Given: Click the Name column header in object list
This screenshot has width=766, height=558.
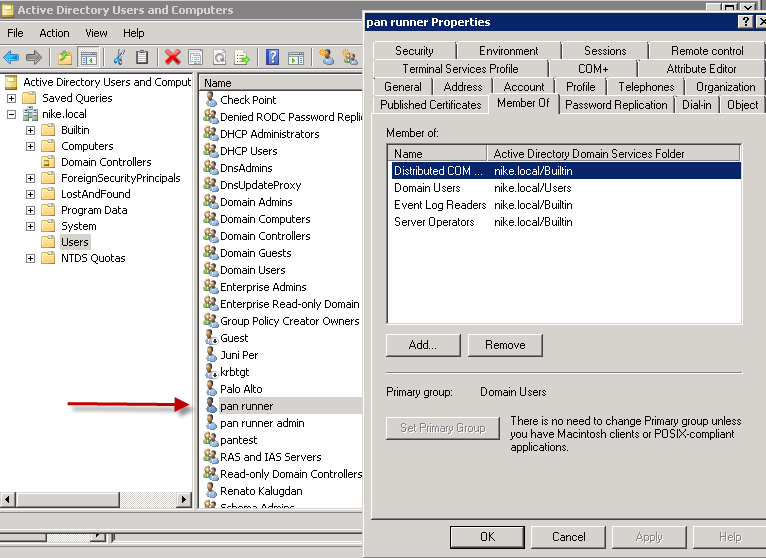Looking at the screenshot, I should (x=282, y=83).
